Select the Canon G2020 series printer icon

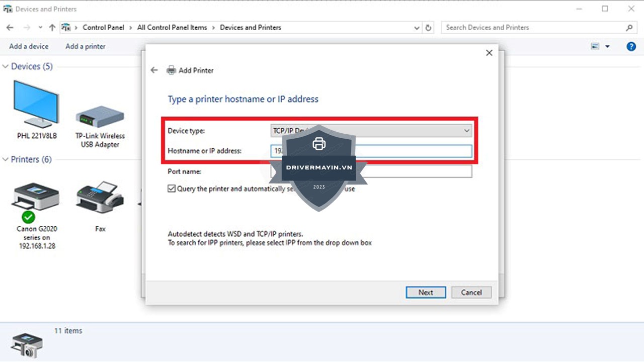[36, 197]
